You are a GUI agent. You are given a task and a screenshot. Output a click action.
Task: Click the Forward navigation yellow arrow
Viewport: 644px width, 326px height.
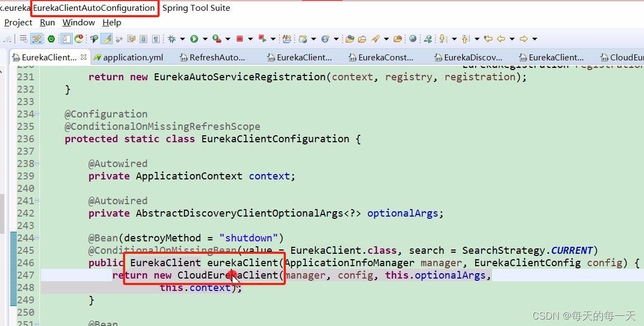pyautogui.click(x=524, y=39)
